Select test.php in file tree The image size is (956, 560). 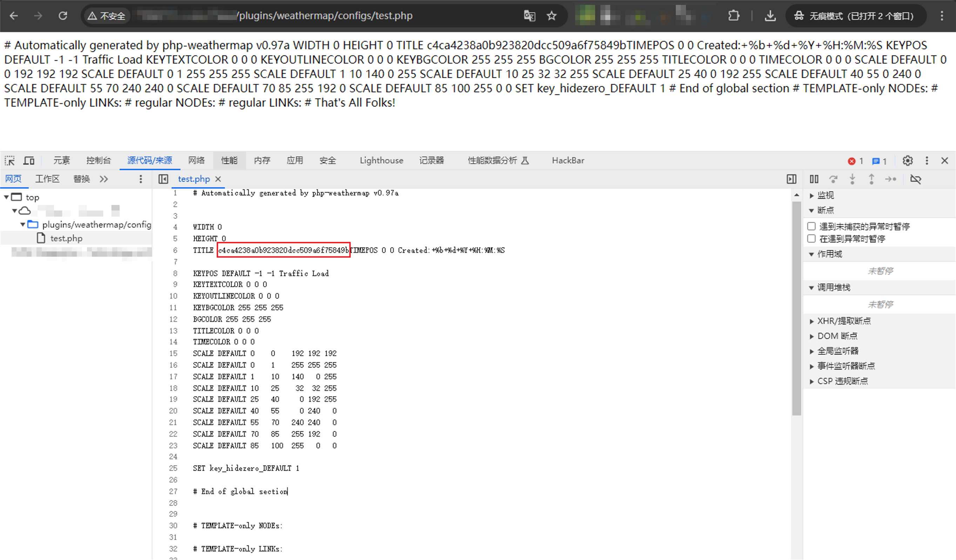coord(66,238)
